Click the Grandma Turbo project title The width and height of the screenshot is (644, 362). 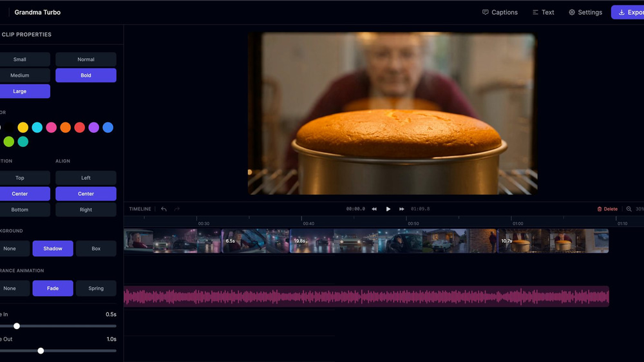click(x=37, y=12)
